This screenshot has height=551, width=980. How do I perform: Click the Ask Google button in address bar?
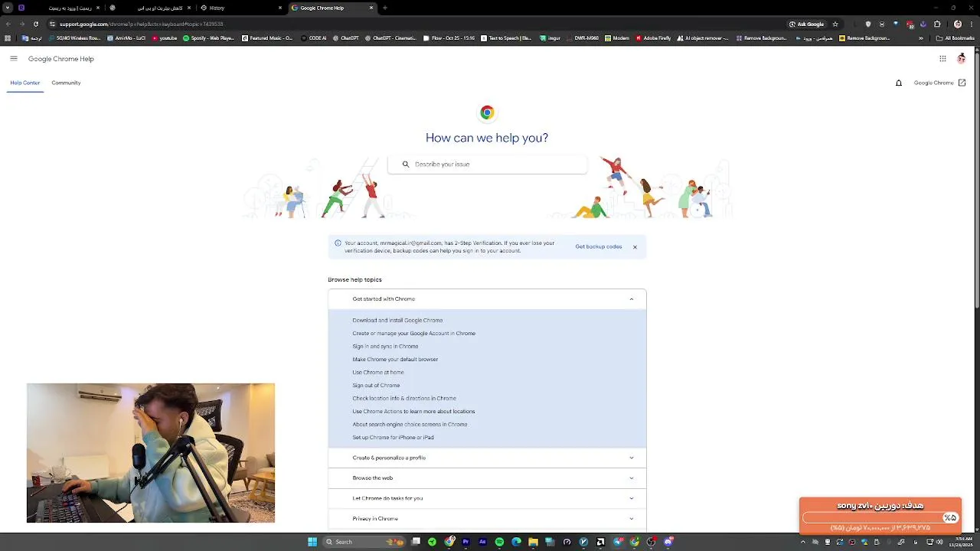[807, 24]
